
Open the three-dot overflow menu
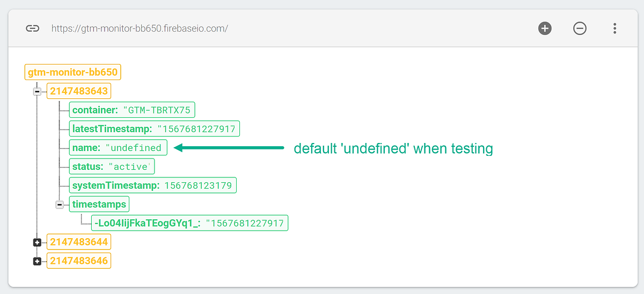point(614,28)
